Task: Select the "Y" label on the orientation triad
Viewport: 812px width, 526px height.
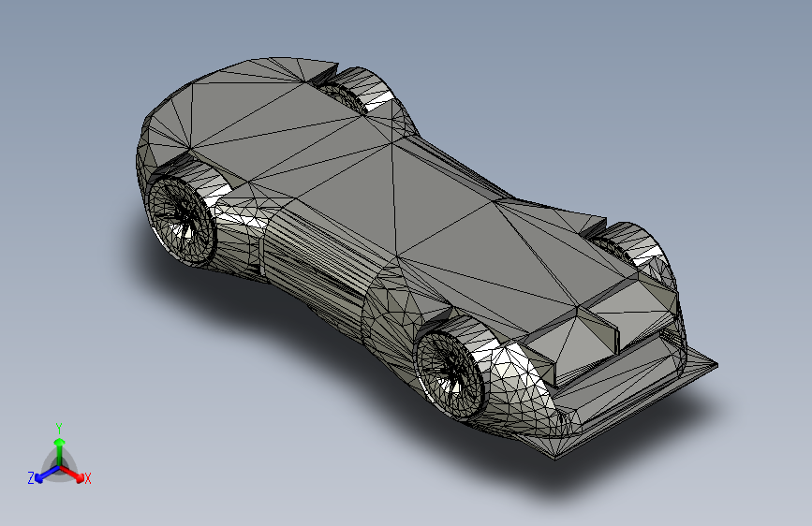Action: click(x=59, y=429)
